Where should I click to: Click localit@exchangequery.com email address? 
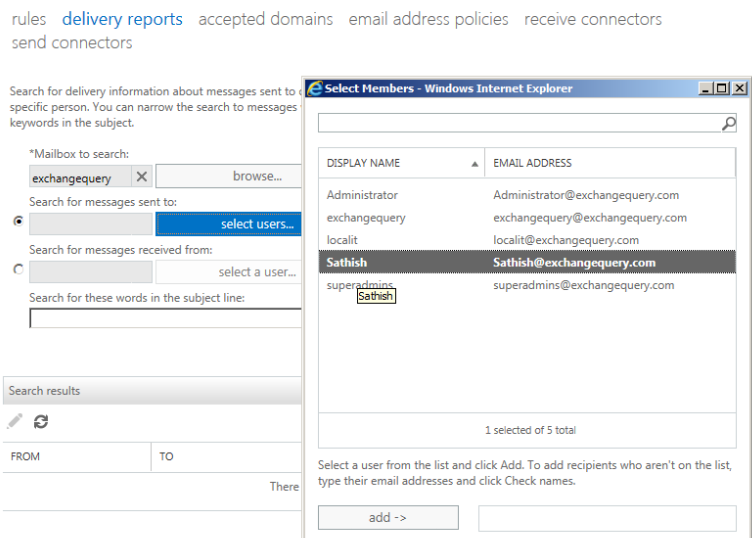point(566,240)
